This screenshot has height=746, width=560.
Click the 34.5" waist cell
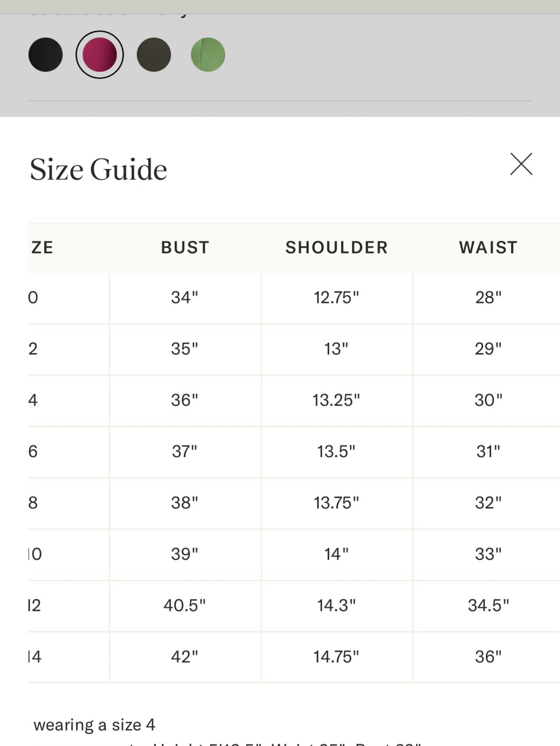[489, 605]
